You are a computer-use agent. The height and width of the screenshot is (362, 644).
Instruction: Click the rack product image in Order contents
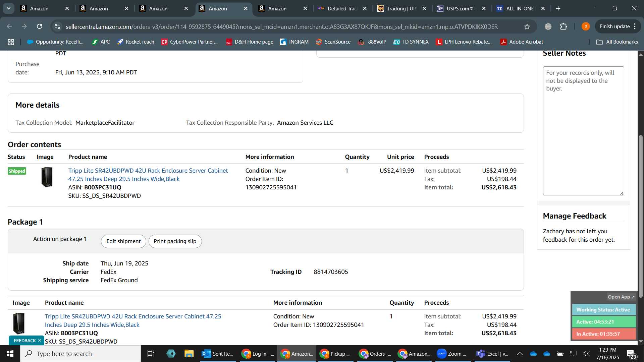tap(47, 177)
